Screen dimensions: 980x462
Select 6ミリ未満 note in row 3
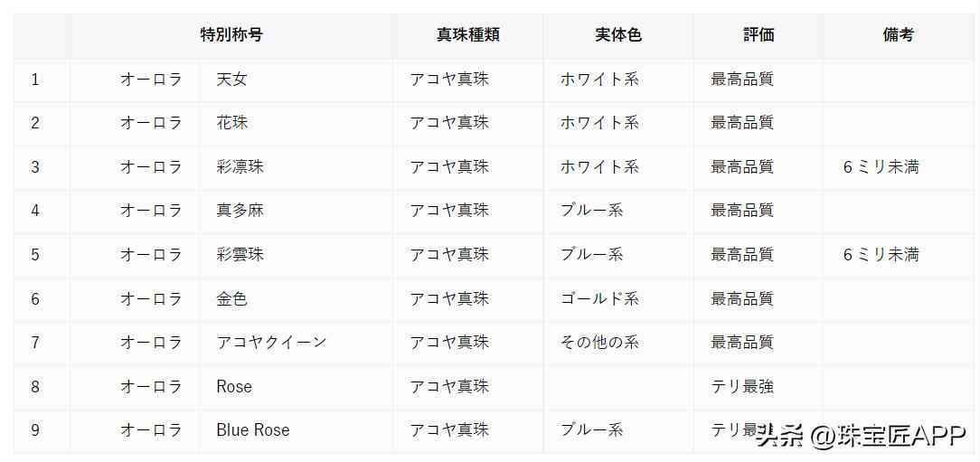(x=881, y=167)
